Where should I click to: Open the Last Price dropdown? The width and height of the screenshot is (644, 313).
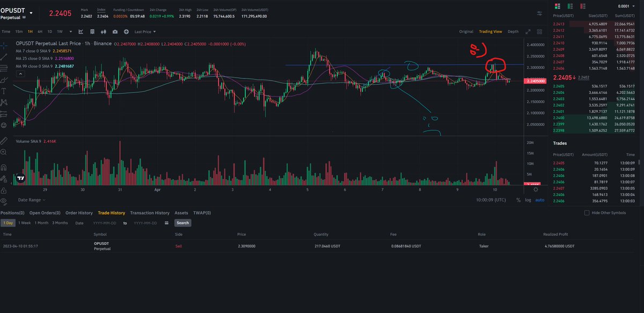(x=145, y=32)
